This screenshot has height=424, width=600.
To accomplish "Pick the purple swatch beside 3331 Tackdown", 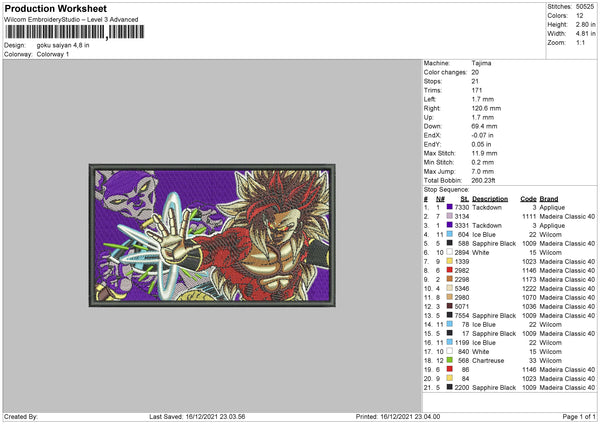I will click(450, 225).
